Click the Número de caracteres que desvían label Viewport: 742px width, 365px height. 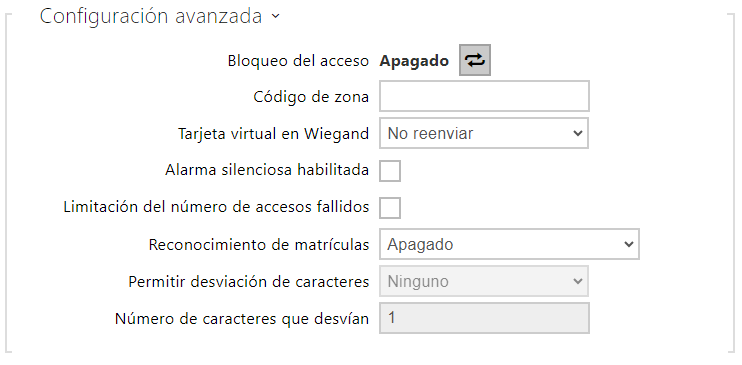(242, 319)
